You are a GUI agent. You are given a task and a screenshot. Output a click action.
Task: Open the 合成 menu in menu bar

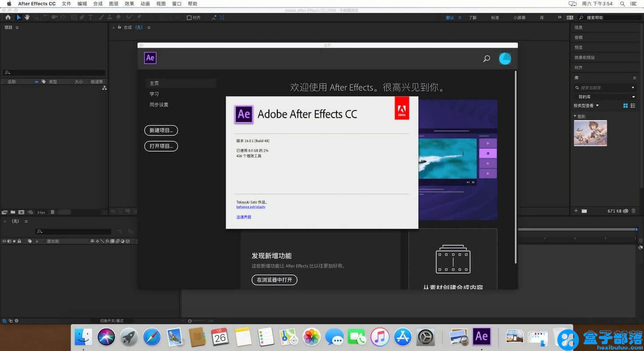pyautogui.click(x=98, y=4)
